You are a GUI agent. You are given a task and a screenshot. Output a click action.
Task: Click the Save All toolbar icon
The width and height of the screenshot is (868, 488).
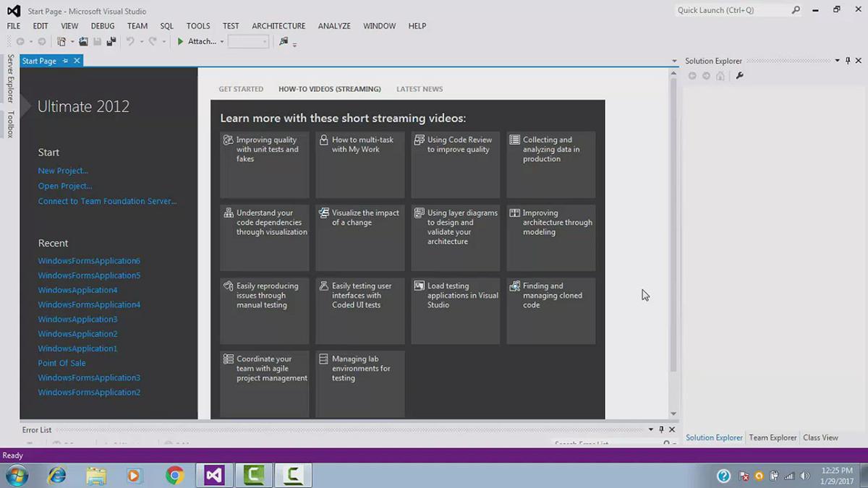click(111, 42)
